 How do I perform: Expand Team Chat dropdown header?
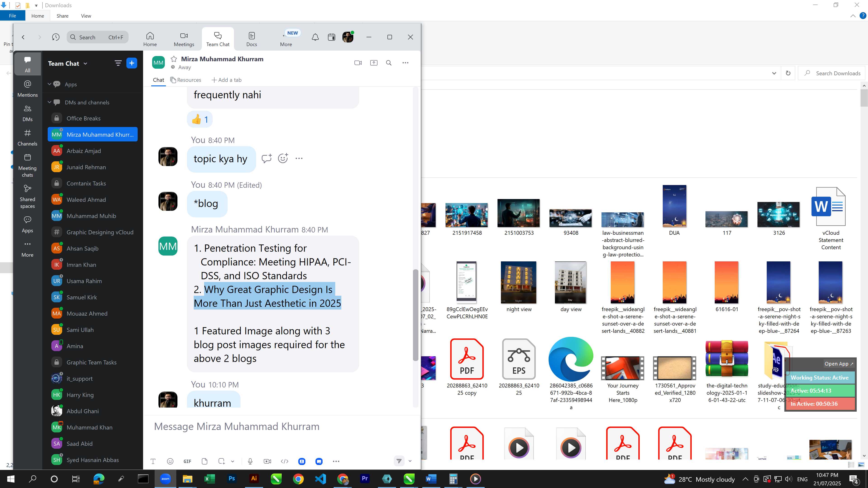67,63
